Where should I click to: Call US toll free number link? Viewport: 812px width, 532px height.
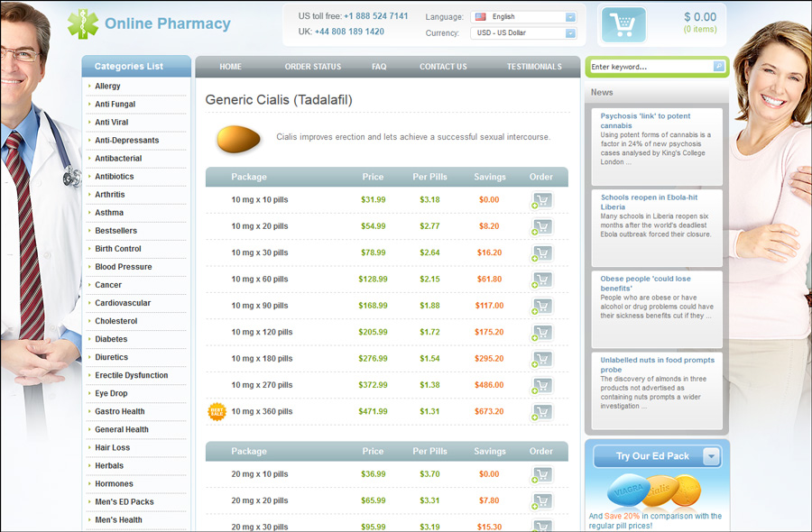[376, 16]
